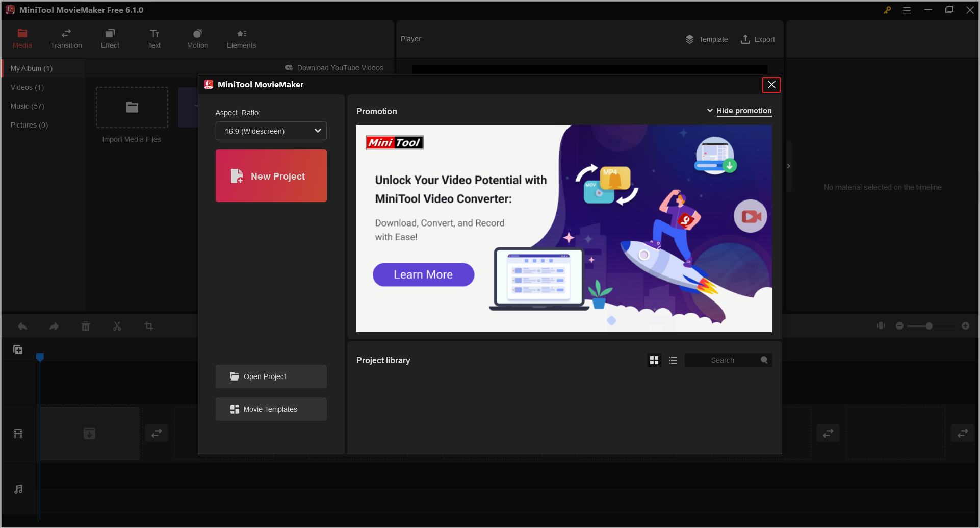980x528 pixels.
Task: Close the MiniTool MovieMaker startup dialog
Action: (771, 85)
